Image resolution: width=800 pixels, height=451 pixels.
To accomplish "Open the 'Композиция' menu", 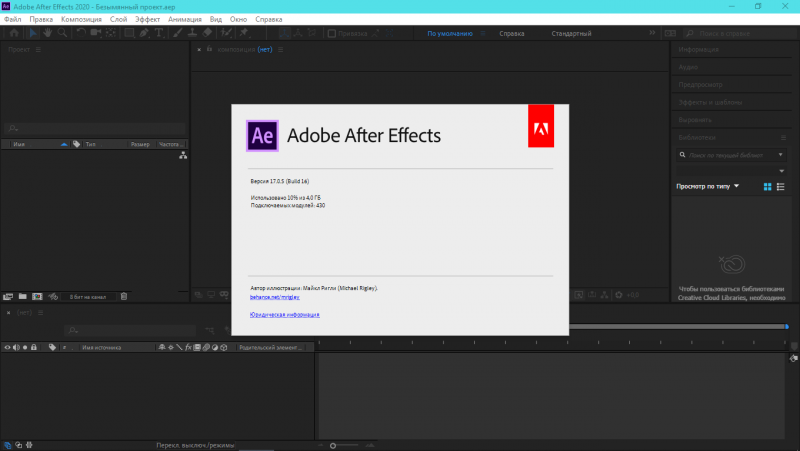I will [81, 19].
